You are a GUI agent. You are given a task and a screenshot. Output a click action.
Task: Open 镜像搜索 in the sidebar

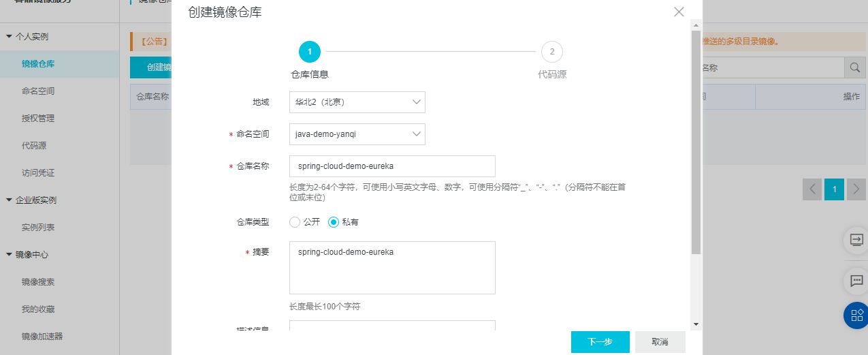(x=38, y=281)
